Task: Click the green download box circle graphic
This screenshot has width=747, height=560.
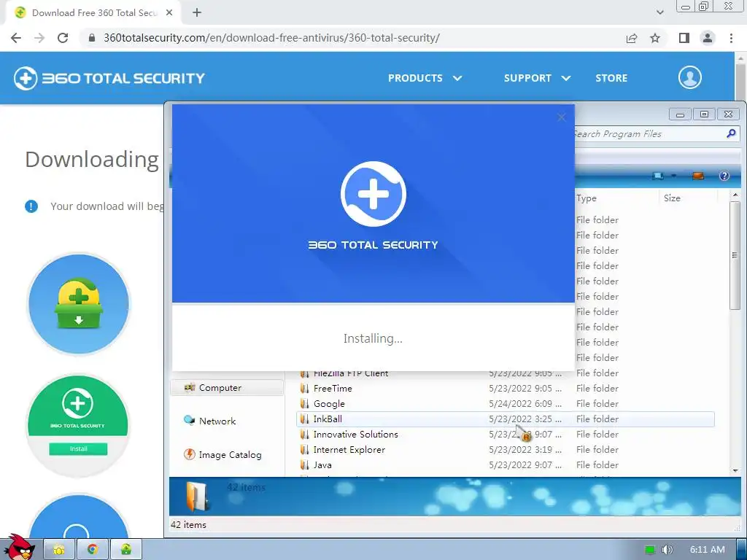Action: (79, 304)
